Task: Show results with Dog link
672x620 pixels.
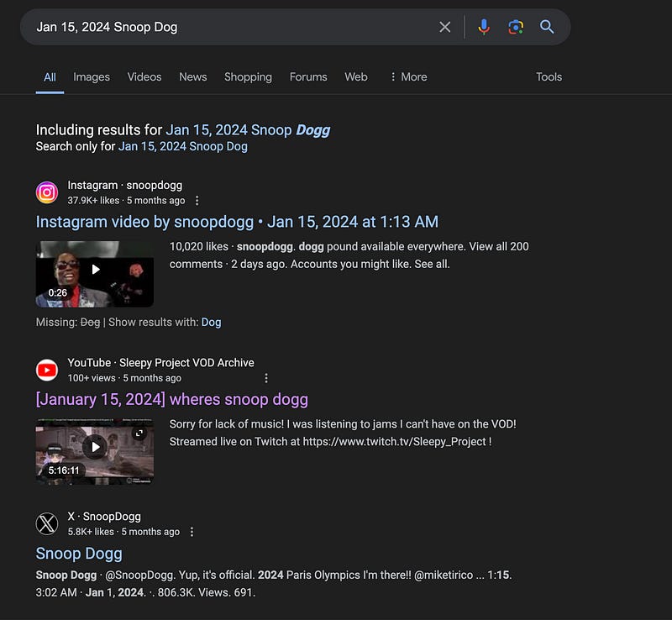Action: (212, 323)
